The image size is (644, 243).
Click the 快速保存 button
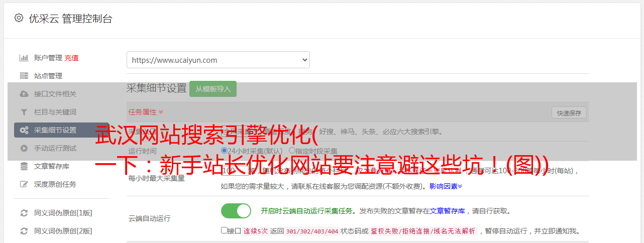pyautogui.click(x=569, y=113)
